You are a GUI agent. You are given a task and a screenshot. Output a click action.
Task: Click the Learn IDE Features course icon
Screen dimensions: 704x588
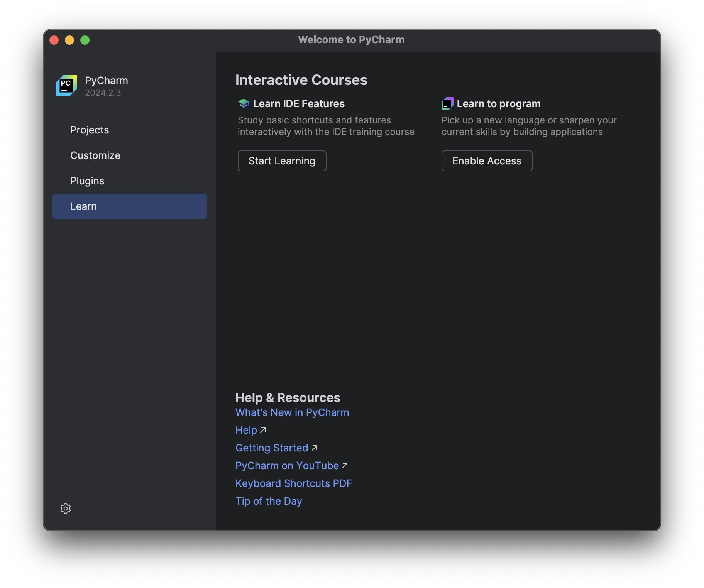pos(243,103)
